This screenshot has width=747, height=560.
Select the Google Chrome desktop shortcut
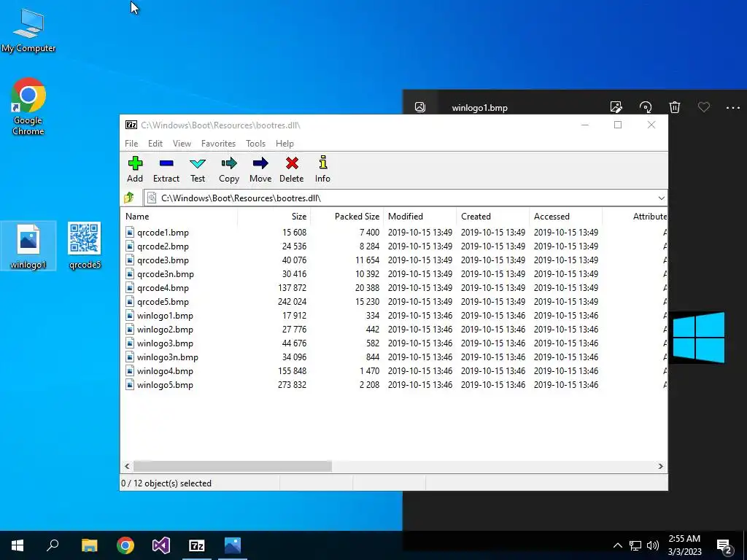coord(28,106)
